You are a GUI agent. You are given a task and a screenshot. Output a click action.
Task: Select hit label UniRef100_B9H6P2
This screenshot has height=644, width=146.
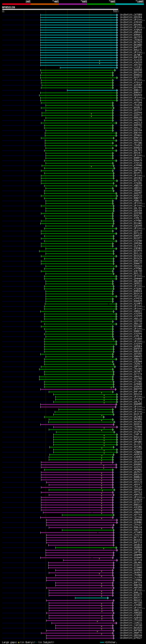pos(131,35)
